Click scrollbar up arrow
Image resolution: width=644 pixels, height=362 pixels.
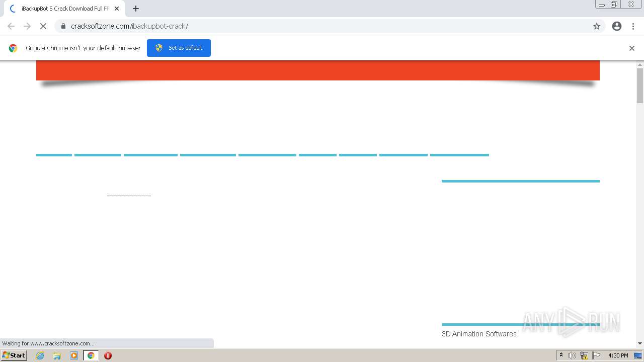point(640,64)
